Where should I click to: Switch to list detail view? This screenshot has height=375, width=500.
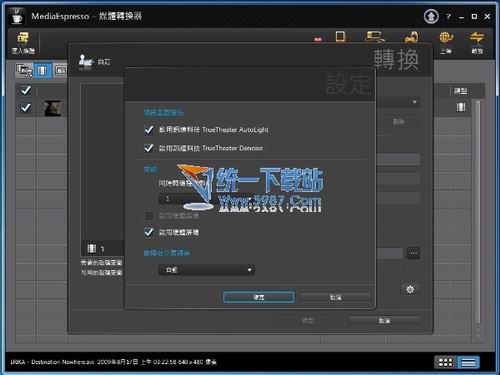[x=468, y=362]
